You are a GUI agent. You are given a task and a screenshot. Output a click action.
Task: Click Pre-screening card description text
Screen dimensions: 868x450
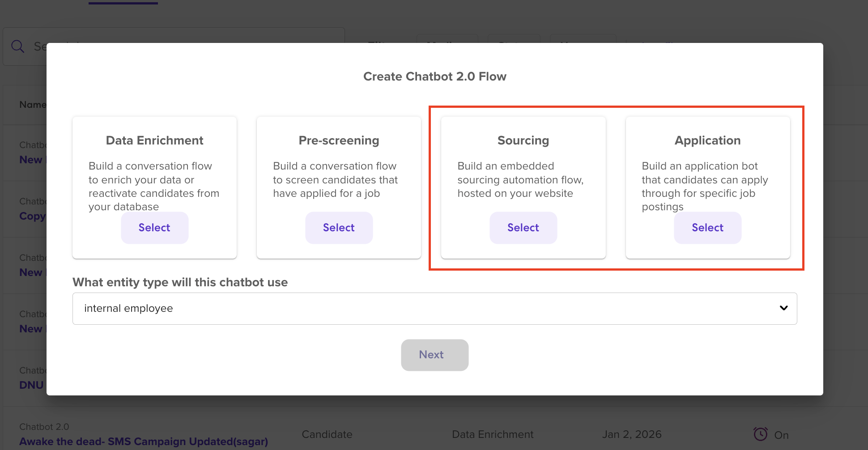[335, 180]
